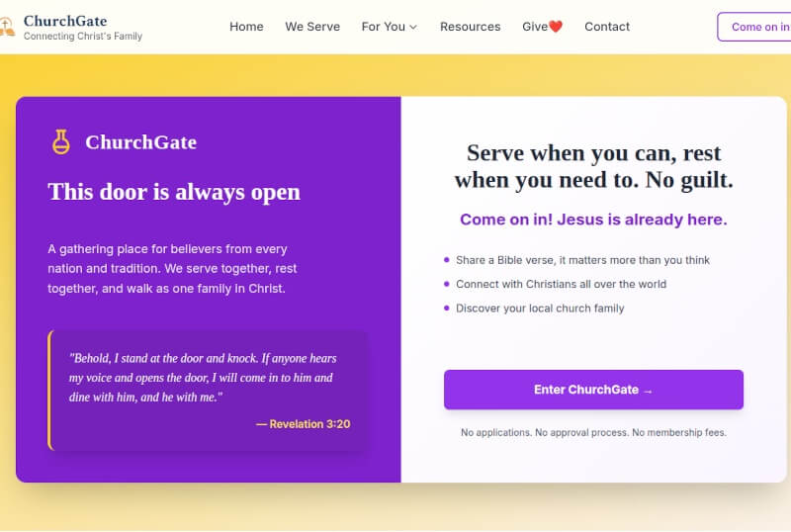Click the Enter ChurchGate button
The width and height of the screenshot is (791, 532).
click(x=593, y=390)
